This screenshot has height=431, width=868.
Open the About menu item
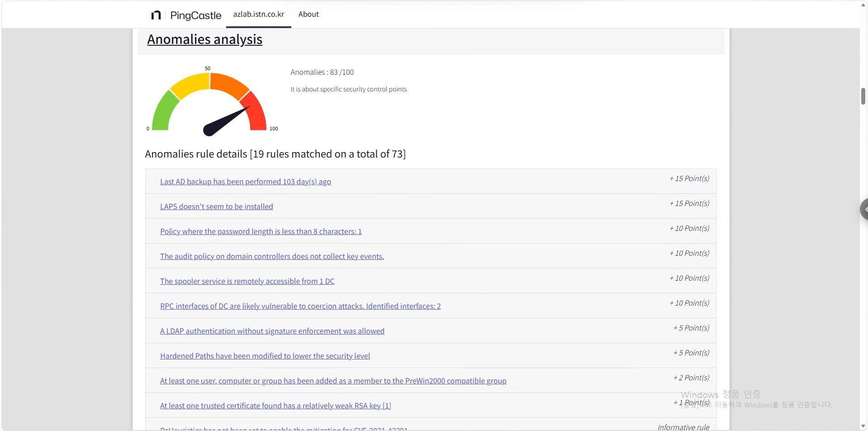[x=308, y=14]
